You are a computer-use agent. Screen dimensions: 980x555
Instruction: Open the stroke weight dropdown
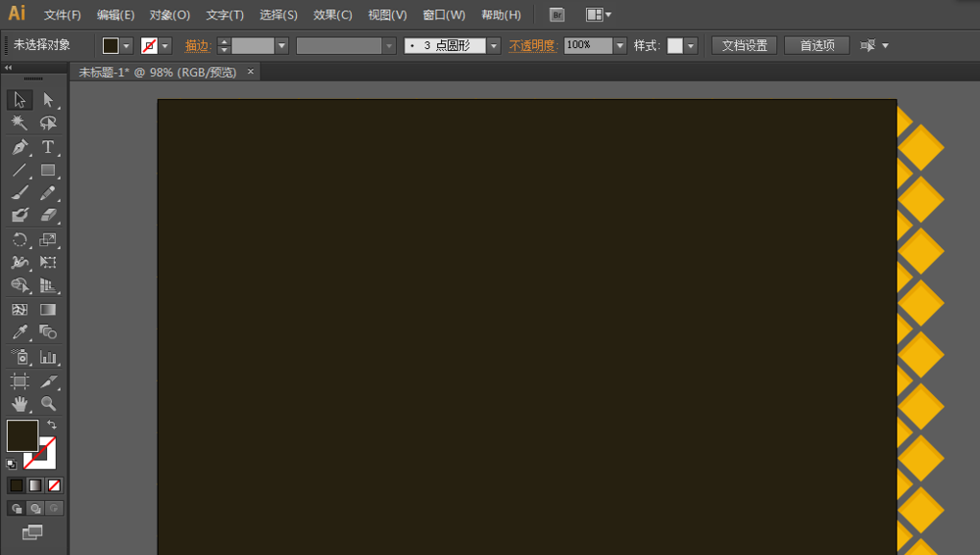pyautogui.click(x=282, y=46)
